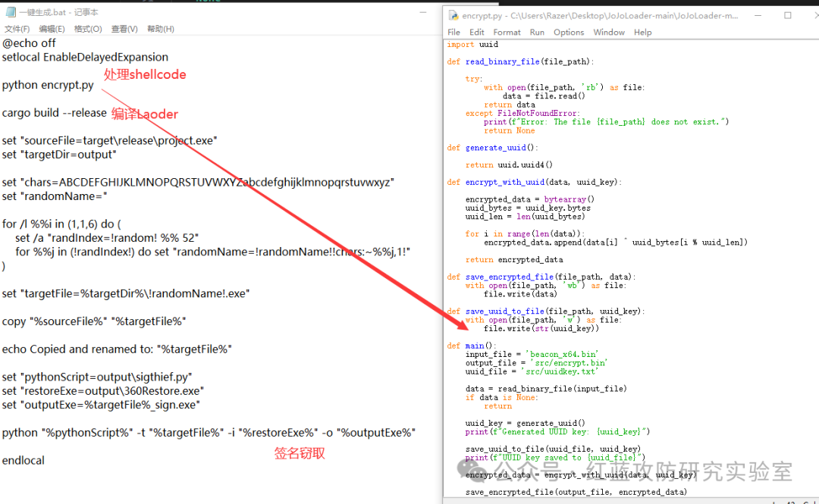Maximize the encrypt.py IDLE window
Viewport: 819px width, 504px height.
788,16
